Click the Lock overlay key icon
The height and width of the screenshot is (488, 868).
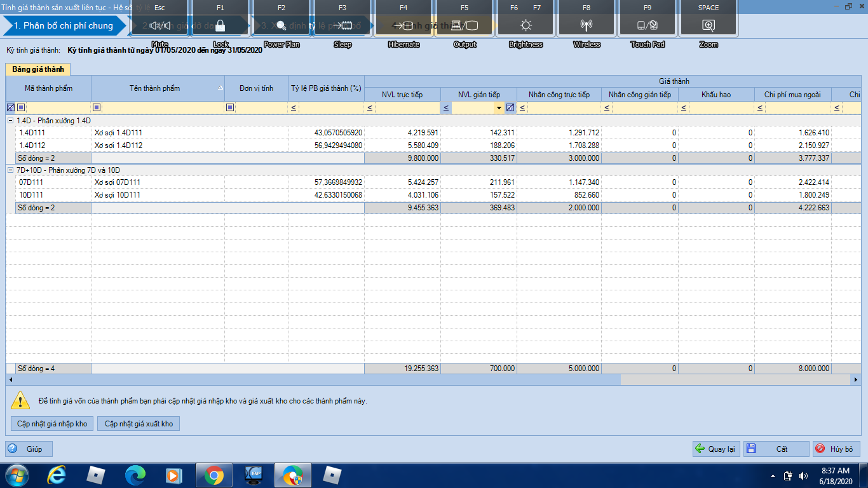(x=220, y=25)
